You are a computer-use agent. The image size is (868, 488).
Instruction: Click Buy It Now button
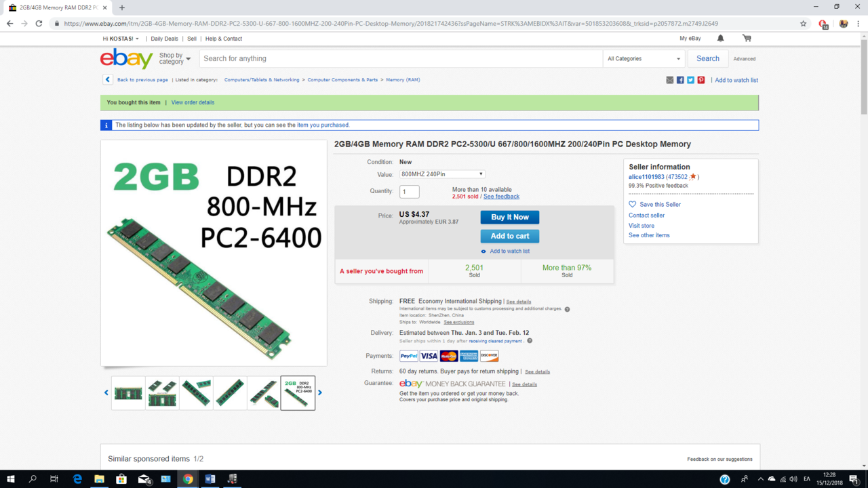510,217
